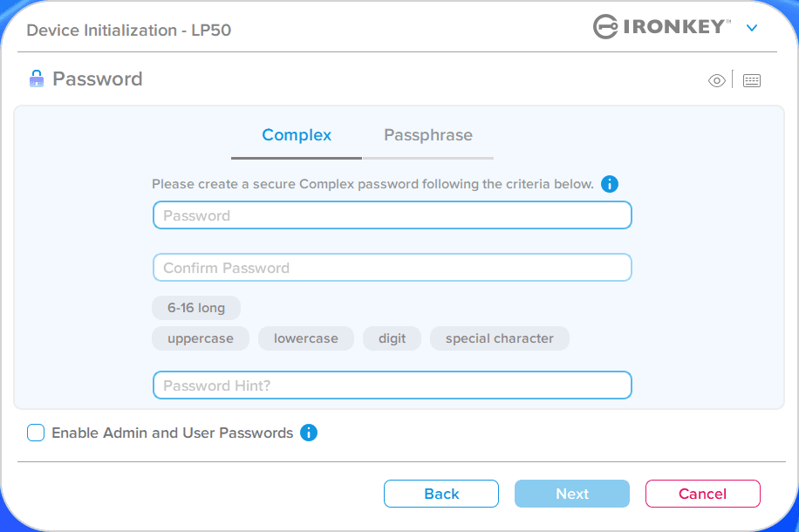Click the lowercase requirement badge
Screen dimensions: 799x532
tap(306, 338)
